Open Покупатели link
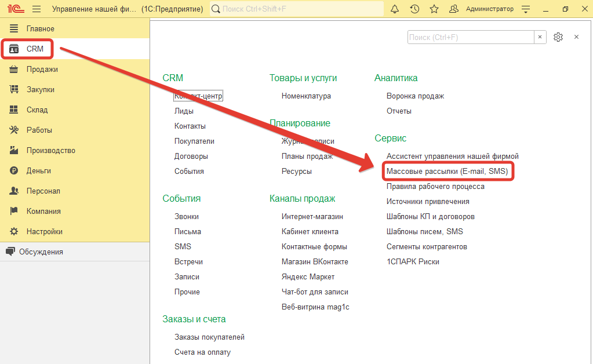The width and height of the screenshot is (593, 364). [194, 141]
